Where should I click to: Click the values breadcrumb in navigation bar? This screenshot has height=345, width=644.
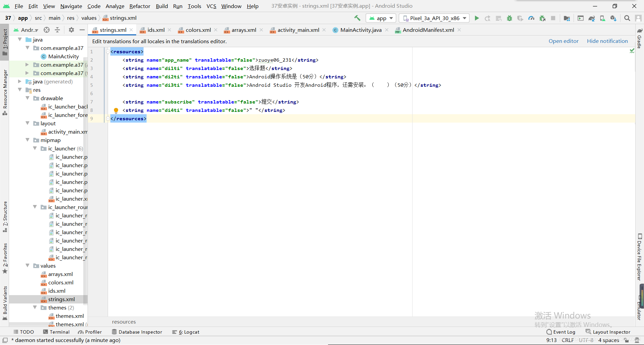point(89,18)
